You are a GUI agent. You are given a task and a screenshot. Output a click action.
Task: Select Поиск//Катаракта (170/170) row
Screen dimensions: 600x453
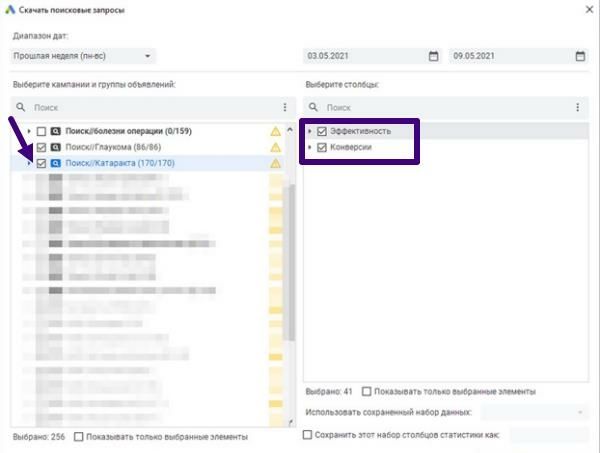pyautogui.click(x=120, y=163)
